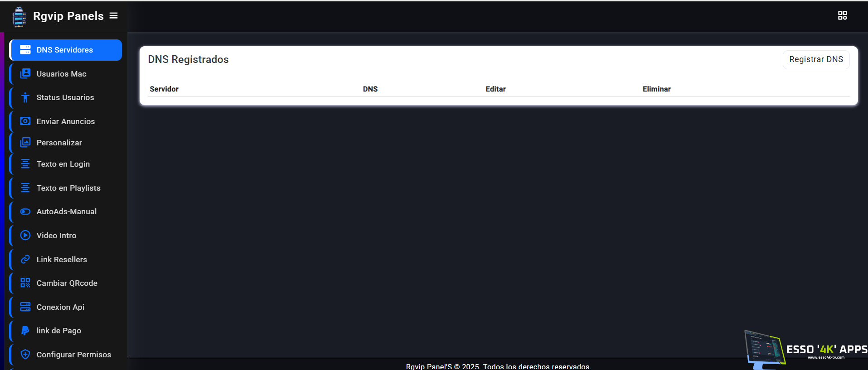Viewport: 868px width, 370px height.
Task: Select Texto en Playlists menu entry
Action: pos(68,188)
